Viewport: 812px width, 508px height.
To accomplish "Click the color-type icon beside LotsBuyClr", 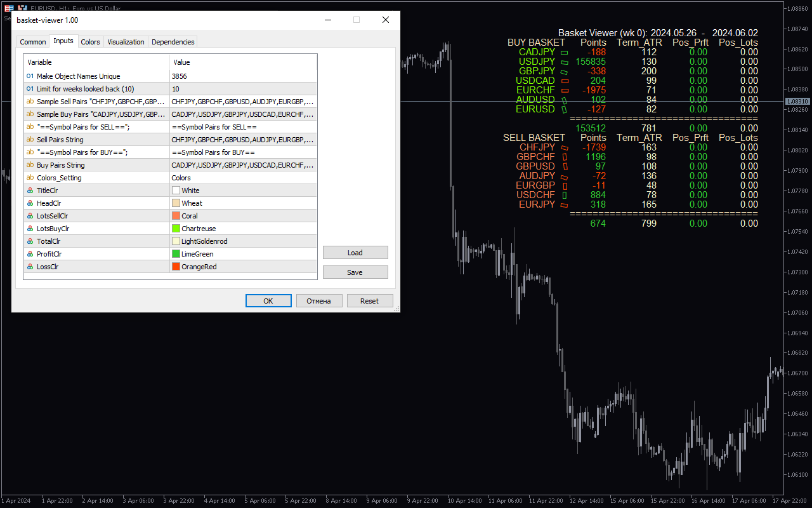I will [x=30, y=229].
